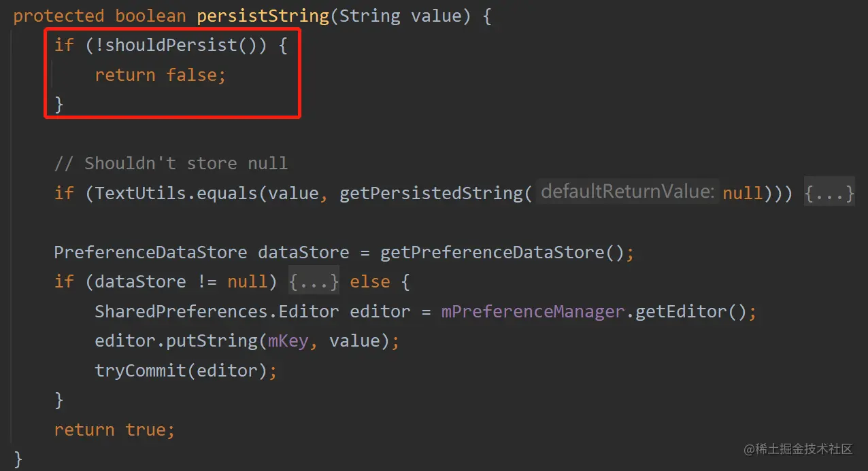
Task: Click the SharedPreferences.Editor type
Action: (216, 312)
